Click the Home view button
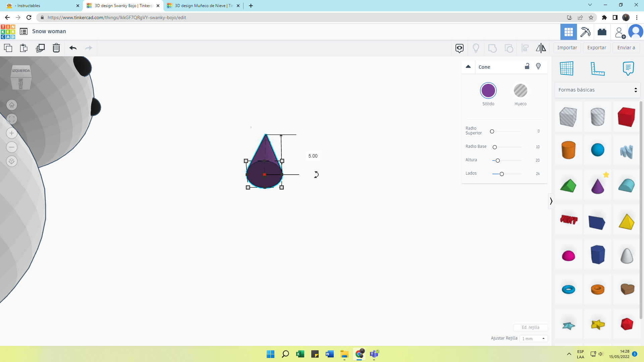This screenshot has height=362, width=644. click(12, 105)
